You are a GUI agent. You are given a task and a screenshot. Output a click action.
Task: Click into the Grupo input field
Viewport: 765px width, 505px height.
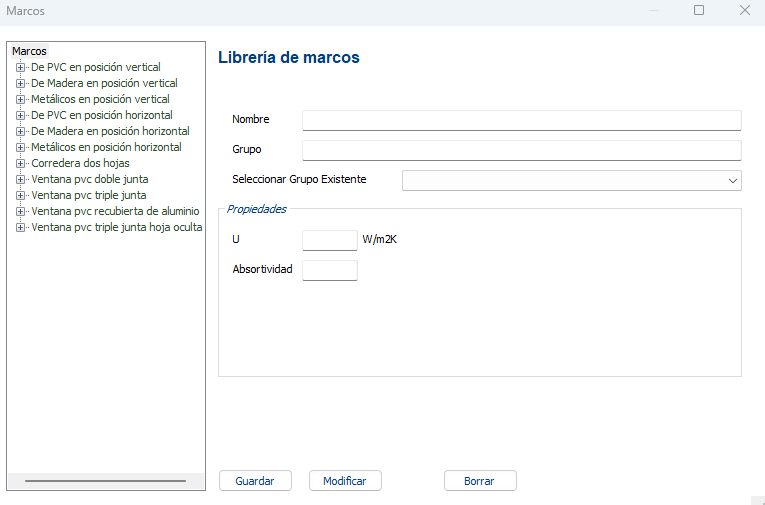click(x=521, y=150)
